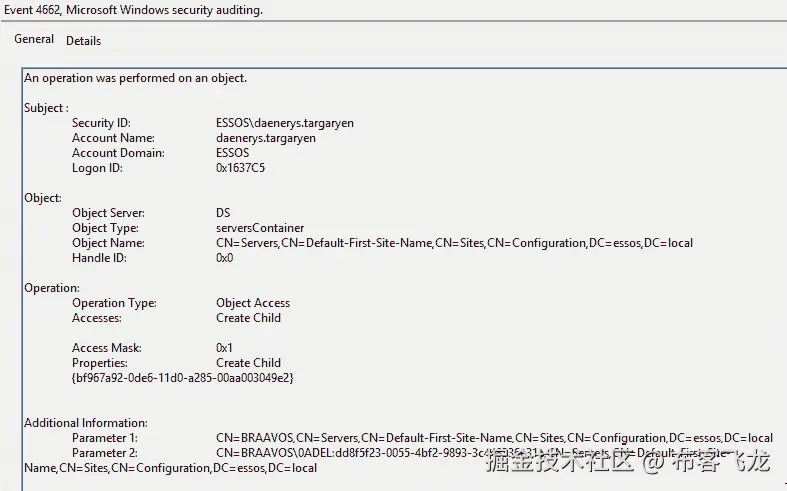This screenshot has height=491, width=787.
Task: Click the Event 4662 header title
Action: click(133, 10)
